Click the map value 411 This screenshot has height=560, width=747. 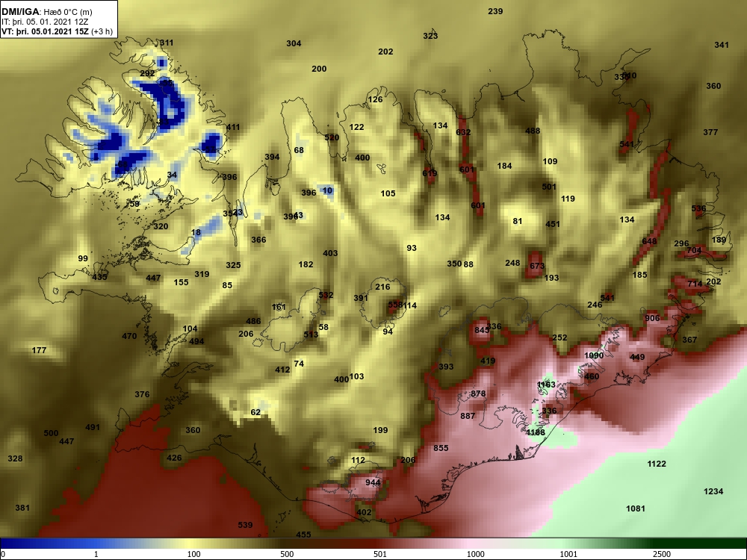pyautogui.click(x=233, y=127)
